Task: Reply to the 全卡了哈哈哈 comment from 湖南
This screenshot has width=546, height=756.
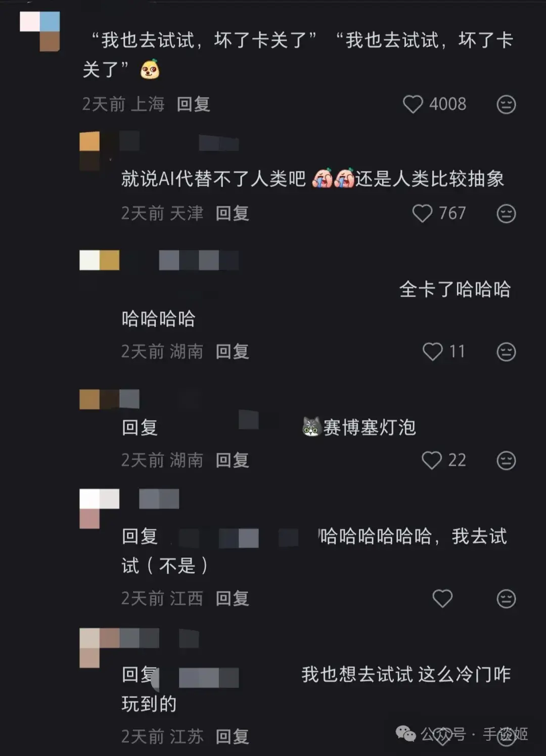Action: click(232, 351)
